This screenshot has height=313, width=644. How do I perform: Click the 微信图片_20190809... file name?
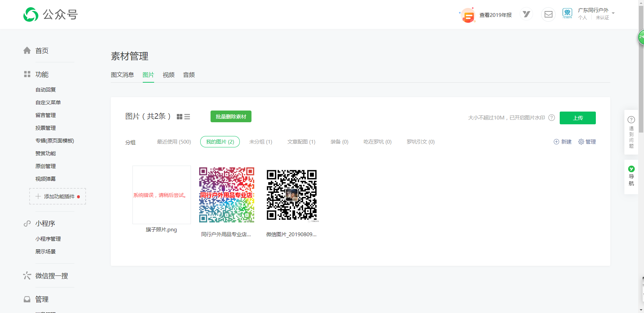tap(291, 234)
